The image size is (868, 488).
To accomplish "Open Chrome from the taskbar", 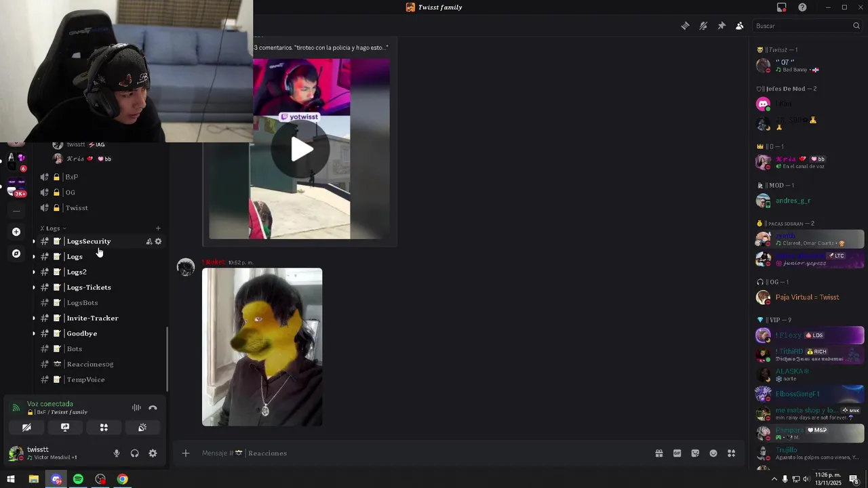I will pos(122,479).
